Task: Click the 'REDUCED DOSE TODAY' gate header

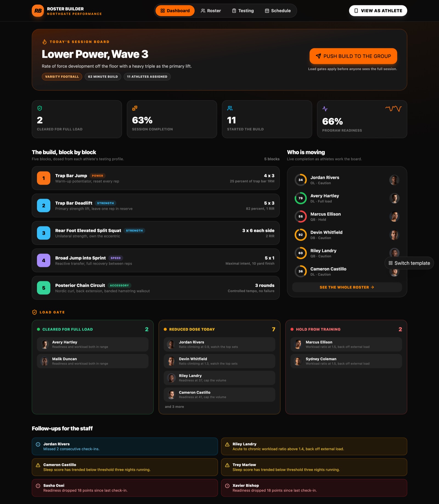Action: click(x=192, y=329)
